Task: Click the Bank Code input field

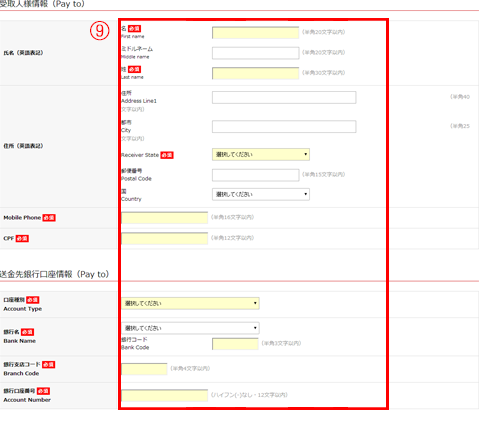Action: click(x=235, y=344)
